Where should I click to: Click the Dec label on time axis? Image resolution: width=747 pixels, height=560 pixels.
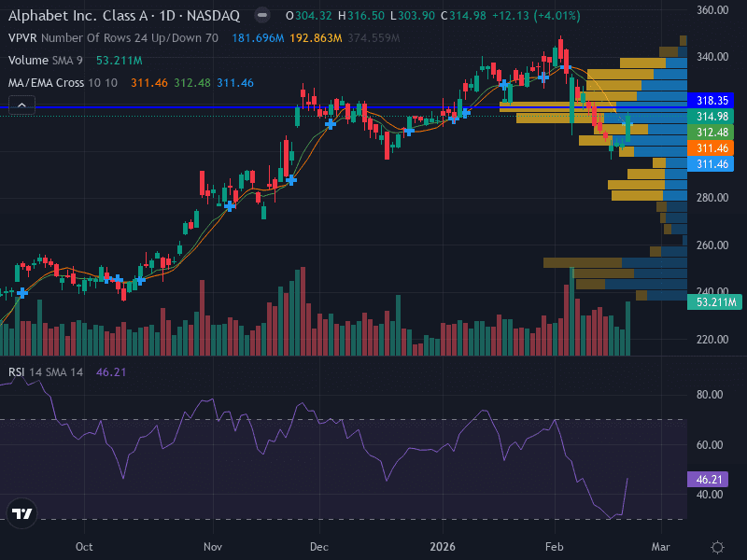click(x=319, y=547)
